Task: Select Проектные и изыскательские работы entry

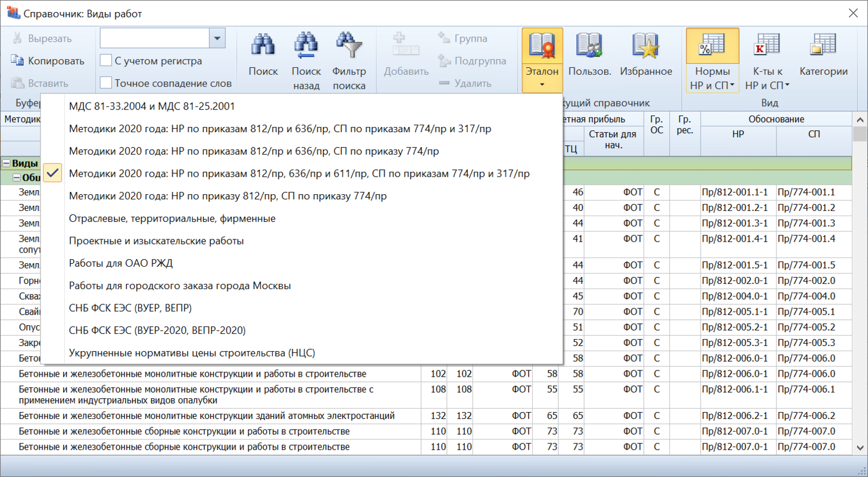Action: pos(156,241)
